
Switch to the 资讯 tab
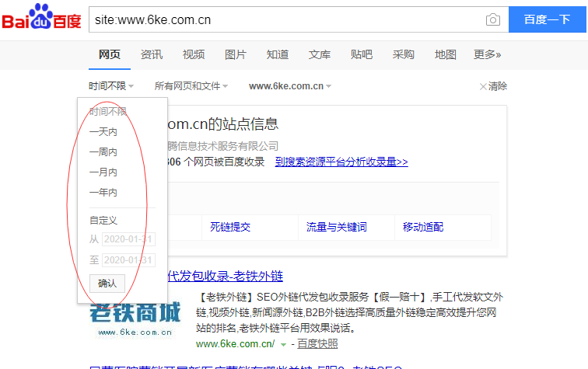152,54
